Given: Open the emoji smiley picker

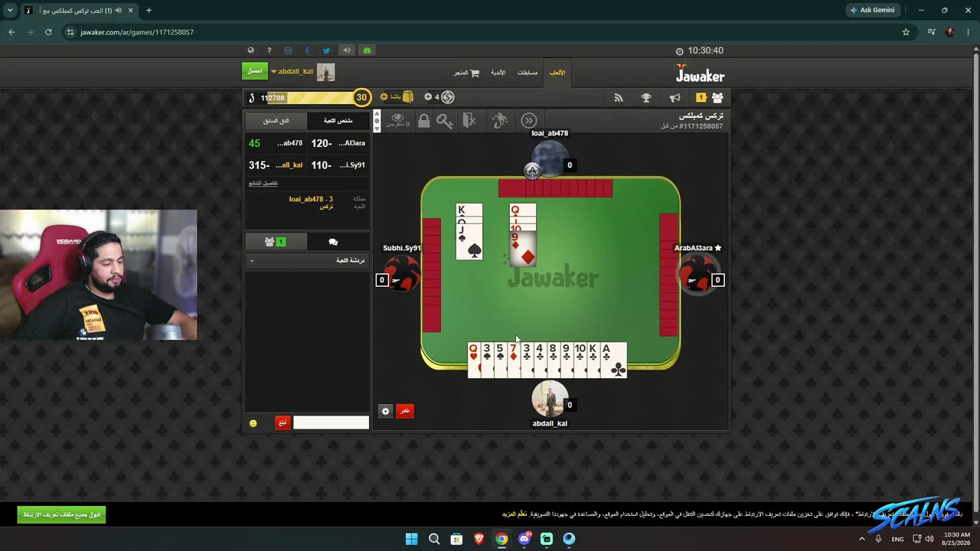Looking at the screenshot, I should (x=253, y=423).
